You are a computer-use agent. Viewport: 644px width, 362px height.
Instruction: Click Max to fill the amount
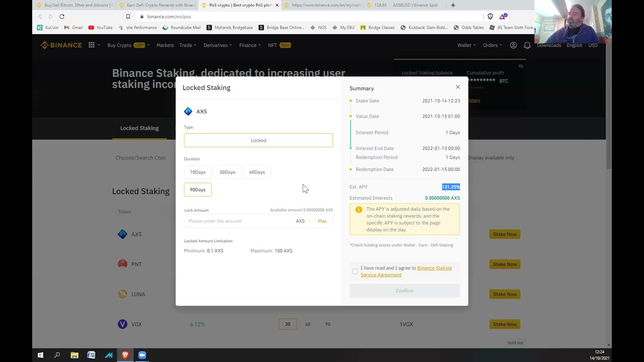pos(322,221)
